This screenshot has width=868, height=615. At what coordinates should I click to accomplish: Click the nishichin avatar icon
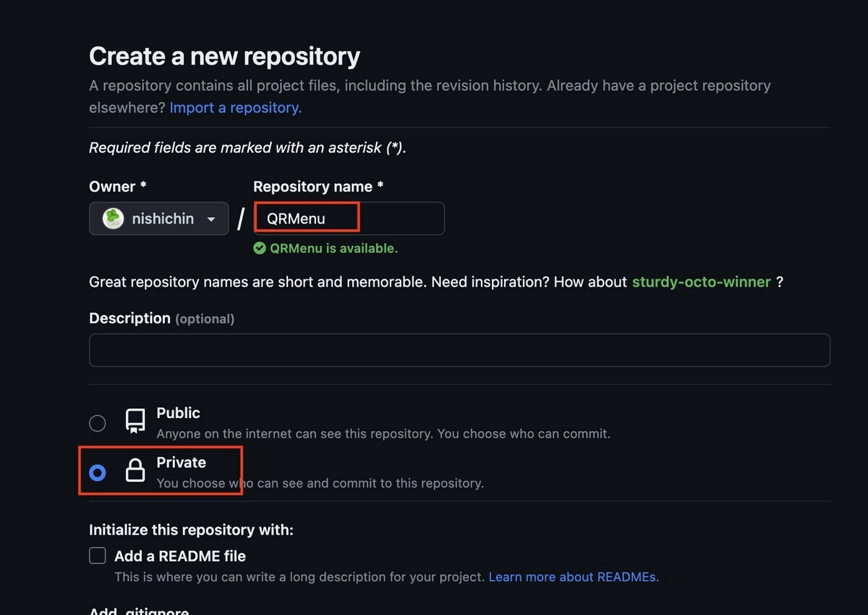tap(112, 218)
